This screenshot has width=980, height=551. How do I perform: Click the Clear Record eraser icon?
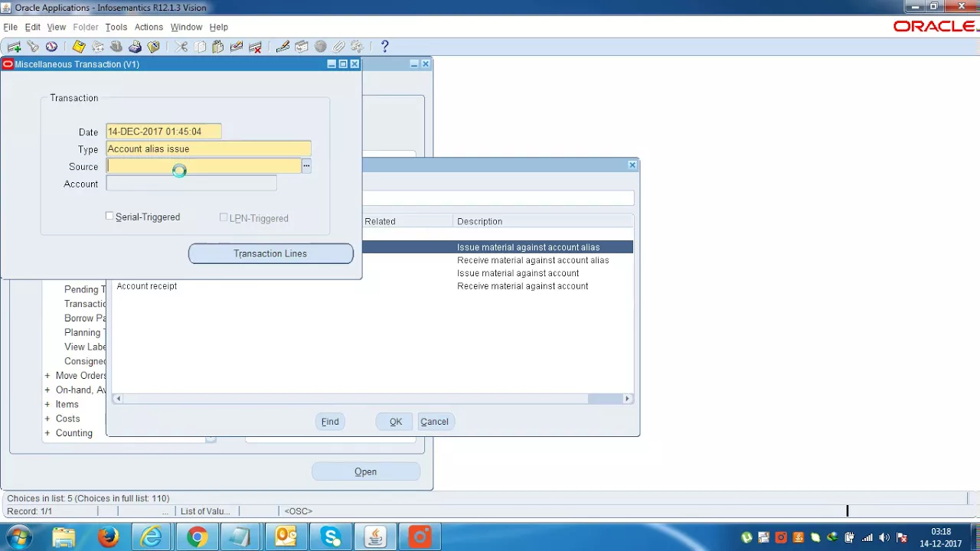[x=237, y=47]
